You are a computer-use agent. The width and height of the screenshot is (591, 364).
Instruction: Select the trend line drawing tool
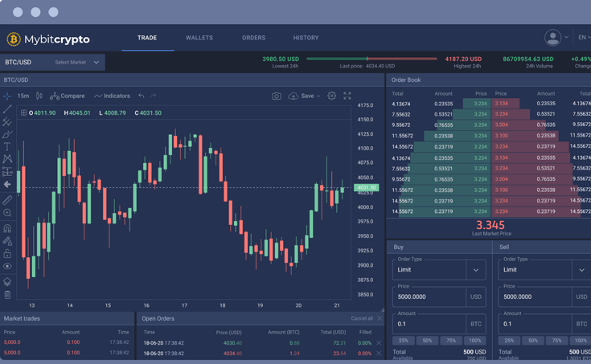7,109
